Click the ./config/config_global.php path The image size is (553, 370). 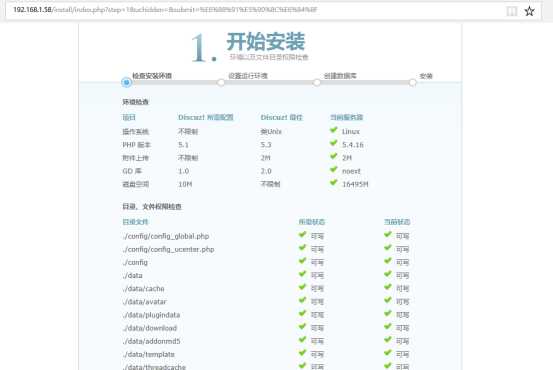(x=166, y=236)
